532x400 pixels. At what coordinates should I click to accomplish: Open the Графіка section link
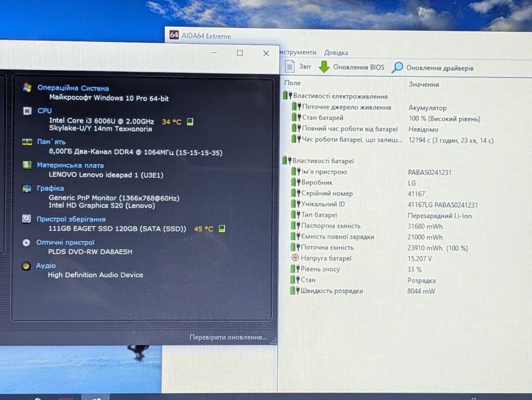(50, 188)
